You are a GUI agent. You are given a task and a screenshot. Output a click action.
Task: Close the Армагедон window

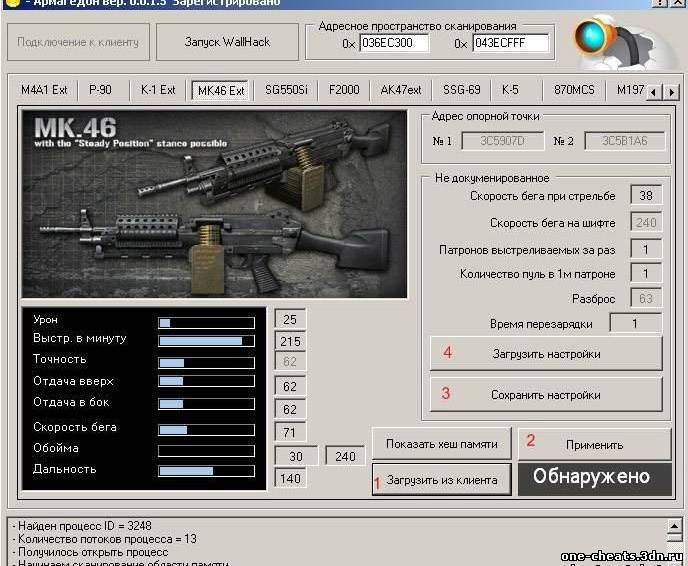coord(678,3)
